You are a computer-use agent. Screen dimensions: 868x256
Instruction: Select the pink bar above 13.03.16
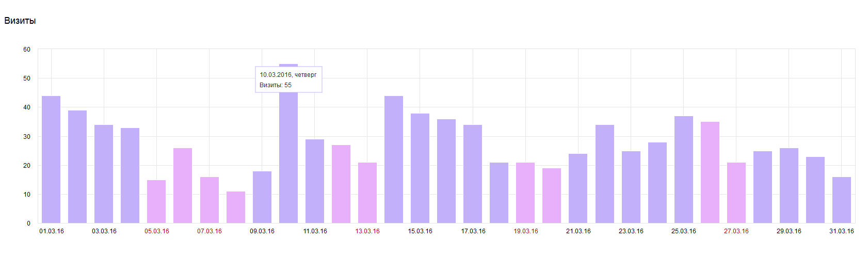pyautogui.click(x=367, y=193)
